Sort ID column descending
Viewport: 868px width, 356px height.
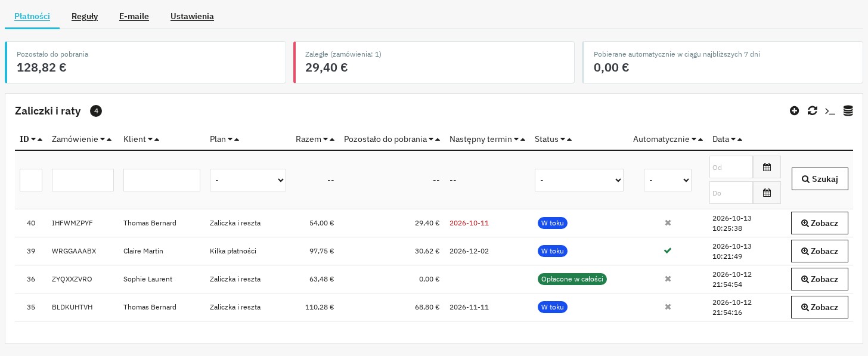pos(33,140)
